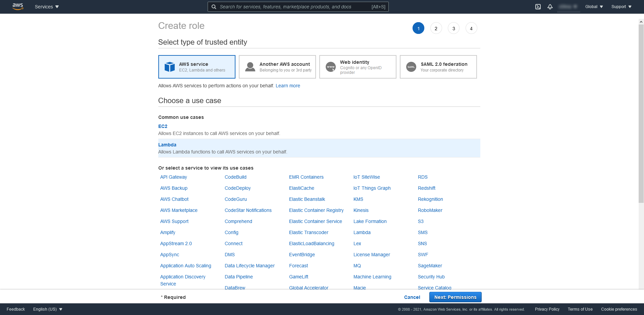Click the page vertical scrollbar thumb
The width and height of the screenshot is (644, 315).
tap(641, 114)
